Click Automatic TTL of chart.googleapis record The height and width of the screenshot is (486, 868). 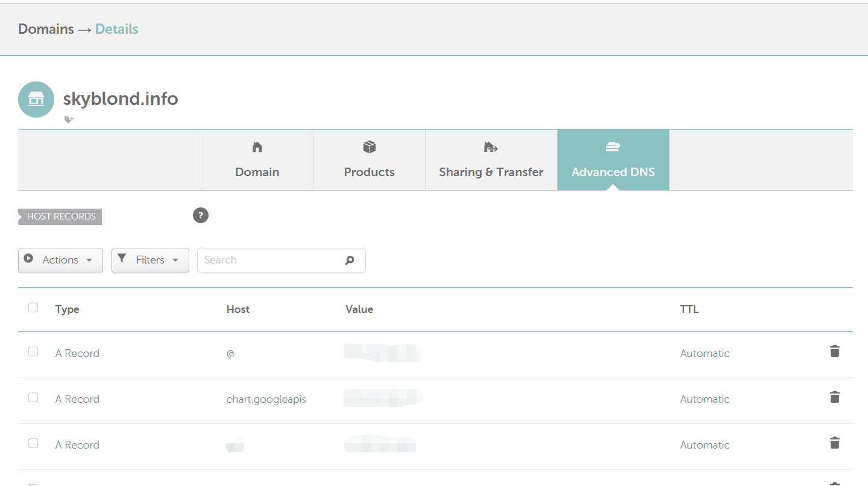pyautogui.click(x=705, y=399)
